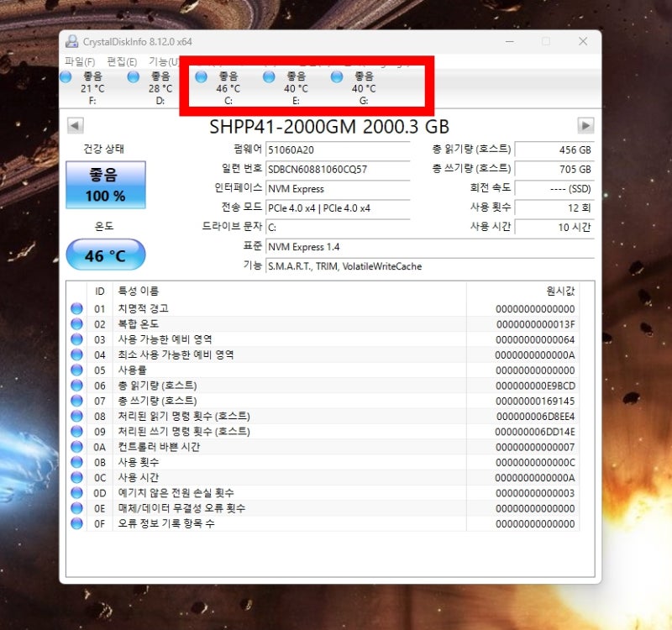Click the status circle next to 사용 시간 attribute
Viewport: 672px width, 630px height.
(x=78, y=477)
